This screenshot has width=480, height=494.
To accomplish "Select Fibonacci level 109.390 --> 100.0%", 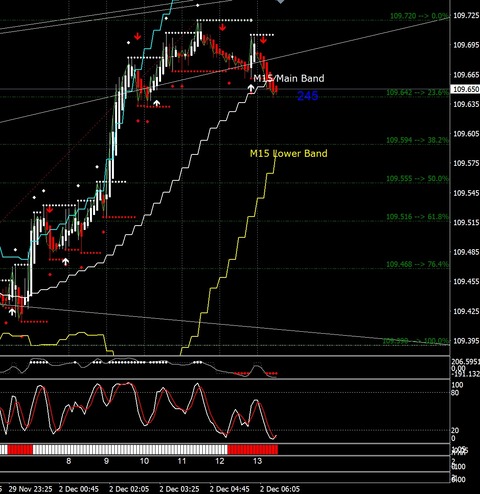I will 416,341.
